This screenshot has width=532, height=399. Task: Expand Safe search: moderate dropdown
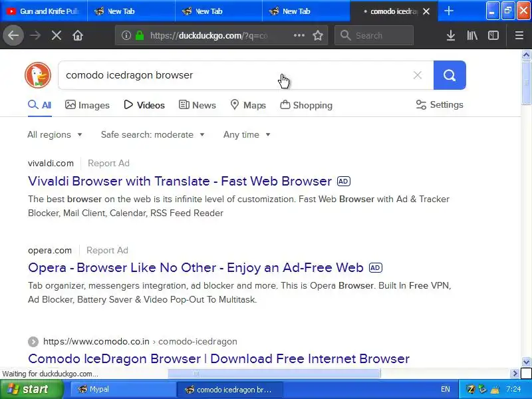click(x=153, y=135)
